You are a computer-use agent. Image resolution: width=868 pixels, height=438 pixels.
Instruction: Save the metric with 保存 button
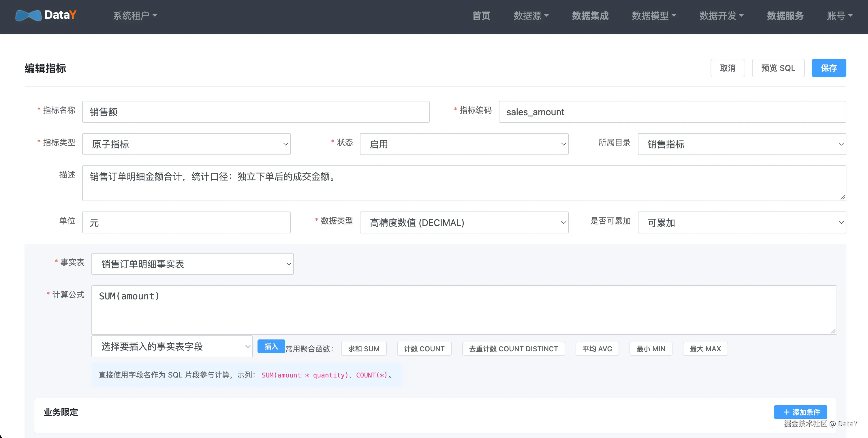[x=828, y=68]
